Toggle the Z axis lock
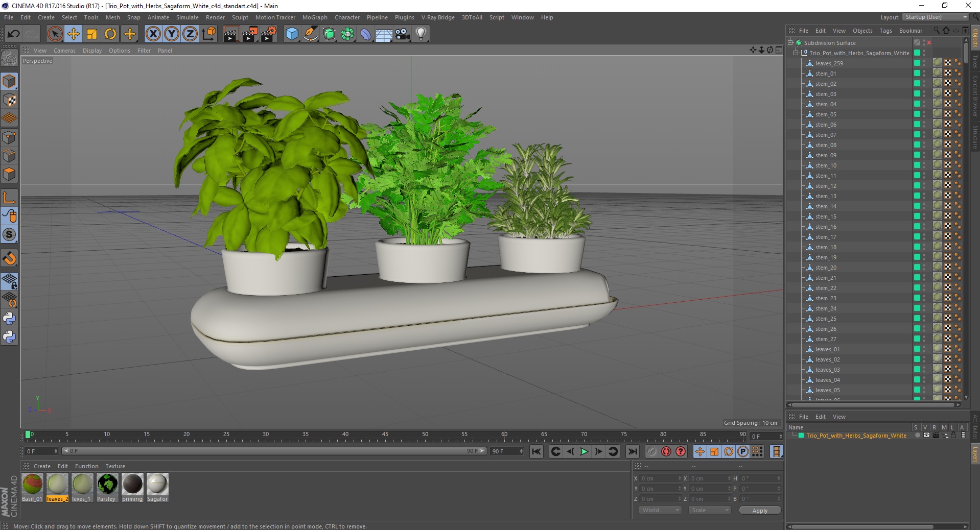Image resolution: width=980 pixels, height=530 pixels. click(x=190, y=34)
